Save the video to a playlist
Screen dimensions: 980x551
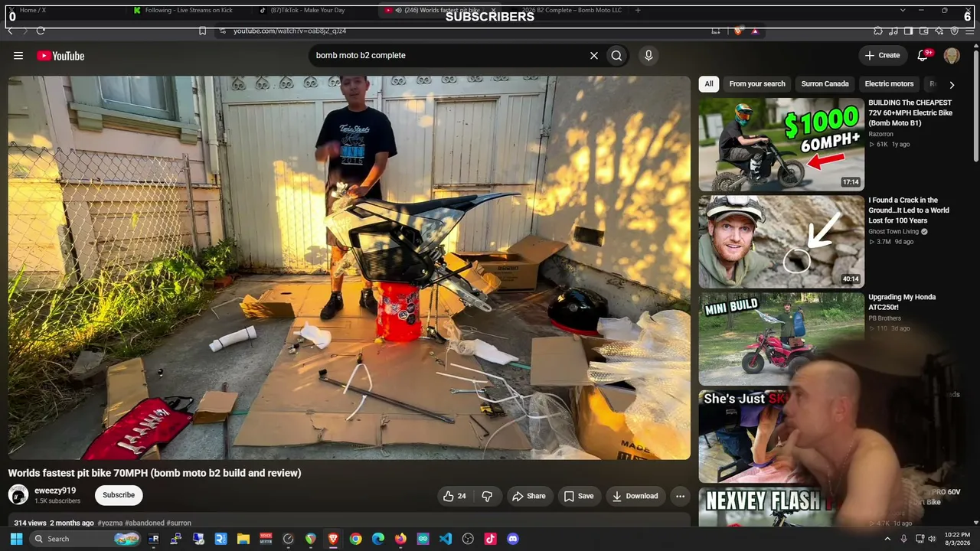point(579,496)
